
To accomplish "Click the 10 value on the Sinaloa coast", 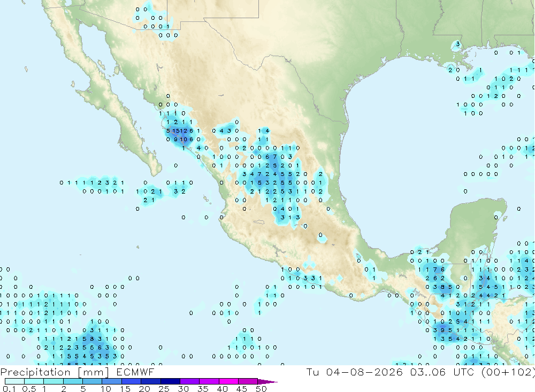I will pos(183,139).
